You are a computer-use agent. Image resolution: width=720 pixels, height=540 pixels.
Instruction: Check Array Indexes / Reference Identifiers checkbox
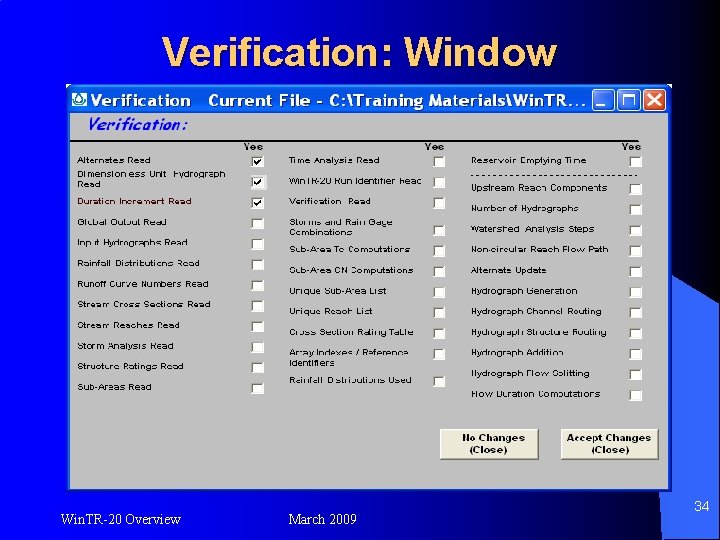439,354
